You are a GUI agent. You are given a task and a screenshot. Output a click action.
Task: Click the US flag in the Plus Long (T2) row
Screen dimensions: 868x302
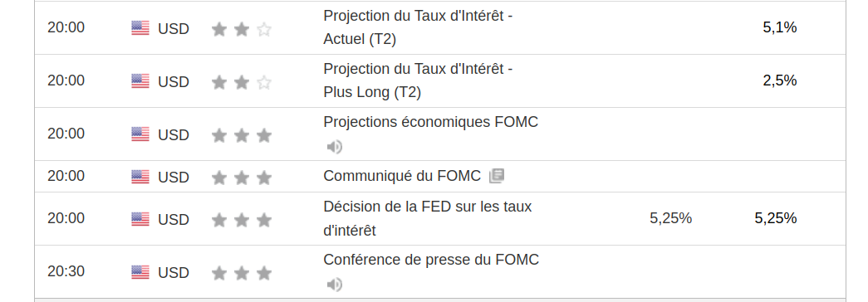[140, 81]
